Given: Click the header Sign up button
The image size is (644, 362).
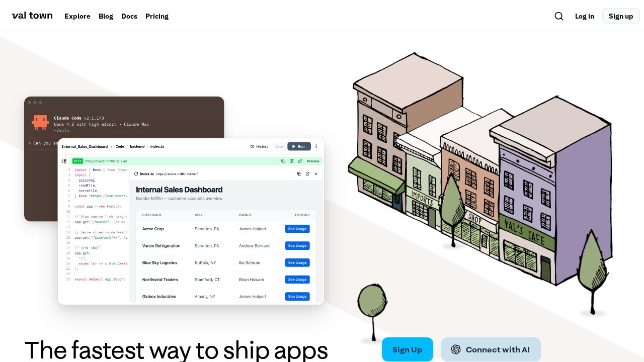Looking at the screenshot, I should [621, 16].
